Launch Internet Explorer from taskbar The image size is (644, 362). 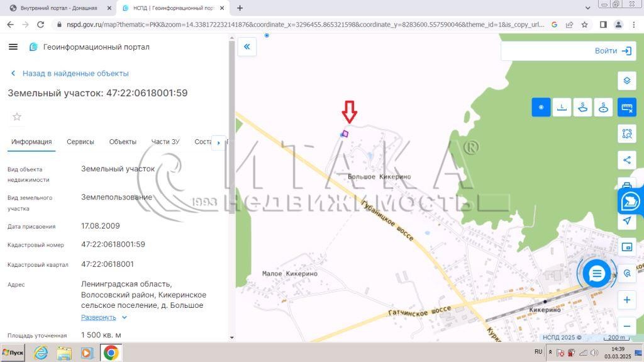coord(41,353)
